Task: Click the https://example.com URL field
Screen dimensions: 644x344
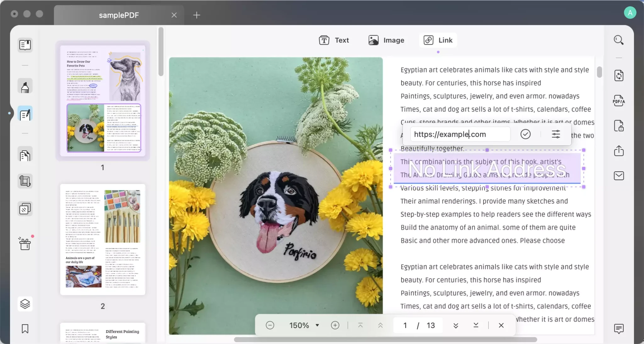Action: 460,134
